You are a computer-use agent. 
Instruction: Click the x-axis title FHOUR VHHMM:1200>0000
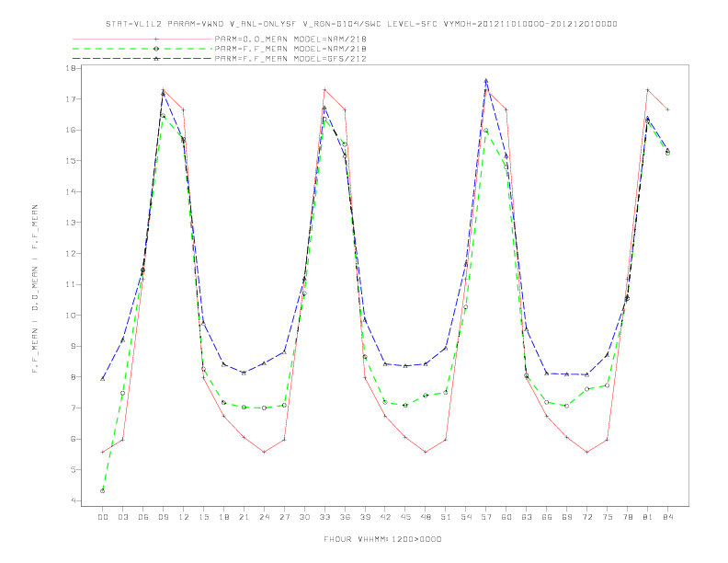[x=382, y=539]
